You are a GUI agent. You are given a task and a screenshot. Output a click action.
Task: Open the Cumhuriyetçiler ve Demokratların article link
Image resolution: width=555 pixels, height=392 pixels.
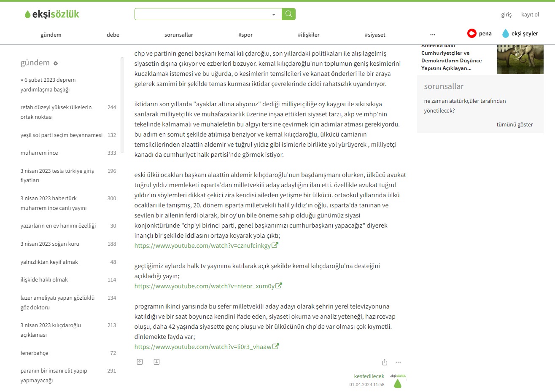(451, 57)
